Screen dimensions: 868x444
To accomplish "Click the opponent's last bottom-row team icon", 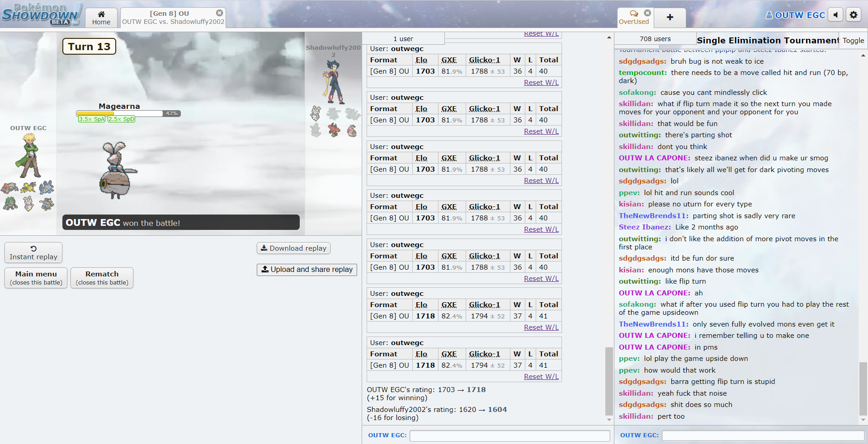I will 352,130.
